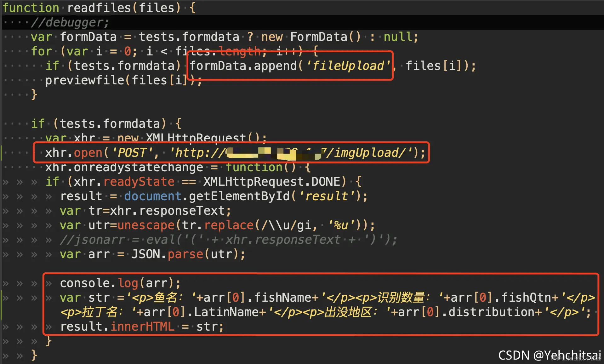The image size is (604, 364).
Task: Click 'readyState' in the if condition
Action: (x=139, y=182)
